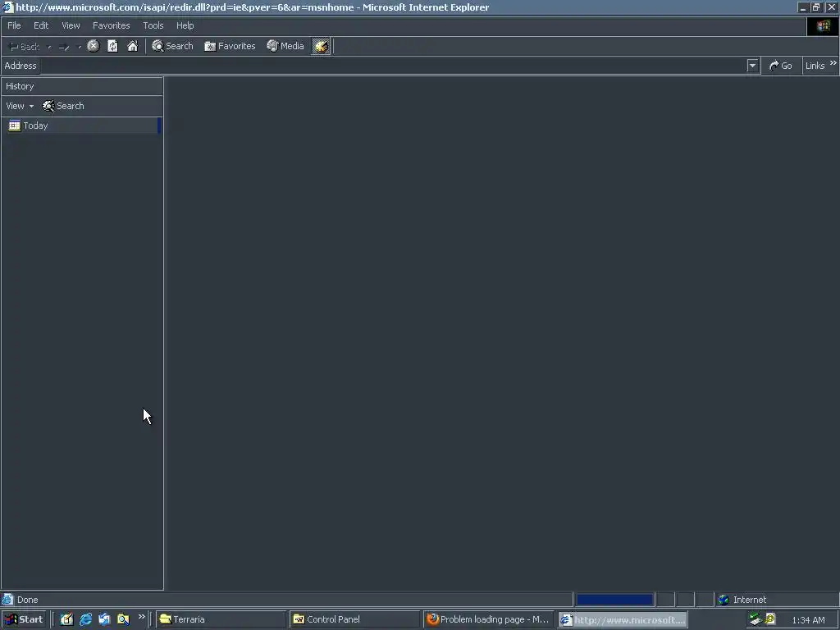Click the 1:34 AM taskbar clock
This screenshot has width=840, height=630.
click(808, 620)
